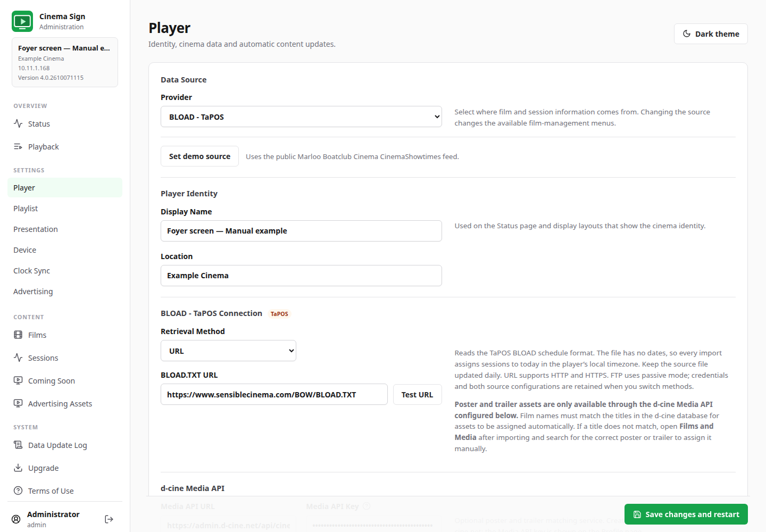Go to the Player settings page

pos(65,188)
